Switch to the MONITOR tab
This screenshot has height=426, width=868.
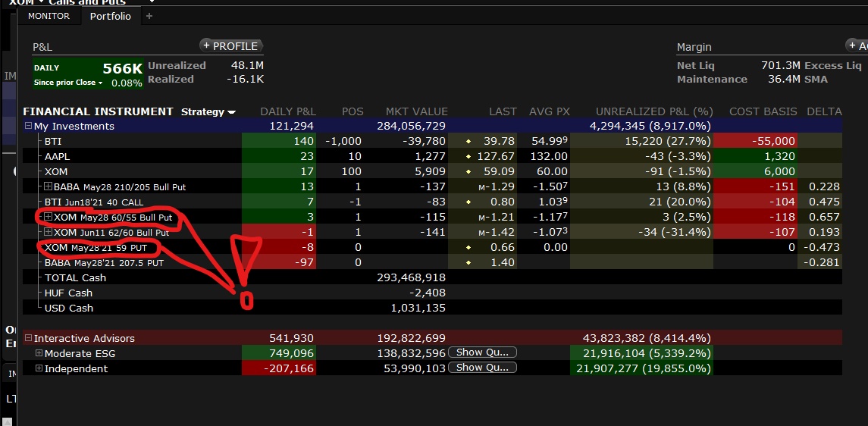(49, 16)
